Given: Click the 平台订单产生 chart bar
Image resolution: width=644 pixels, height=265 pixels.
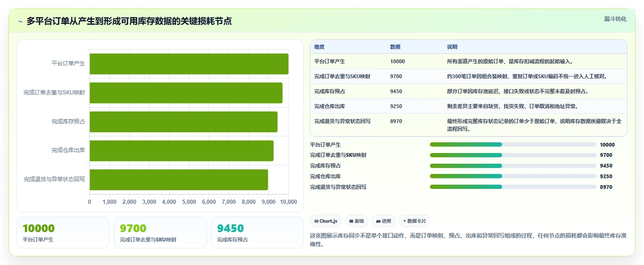Looking at the screenshot, I should tap(189, 64).
